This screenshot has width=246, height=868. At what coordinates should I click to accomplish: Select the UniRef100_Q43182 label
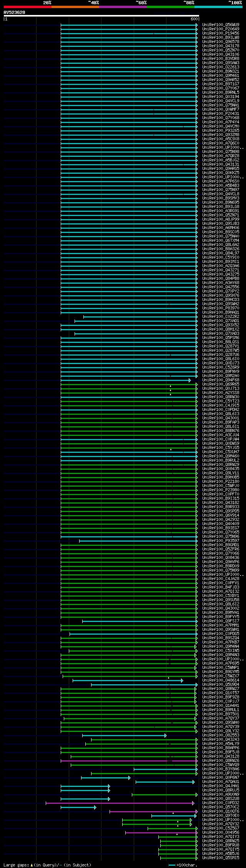(221, 502)
